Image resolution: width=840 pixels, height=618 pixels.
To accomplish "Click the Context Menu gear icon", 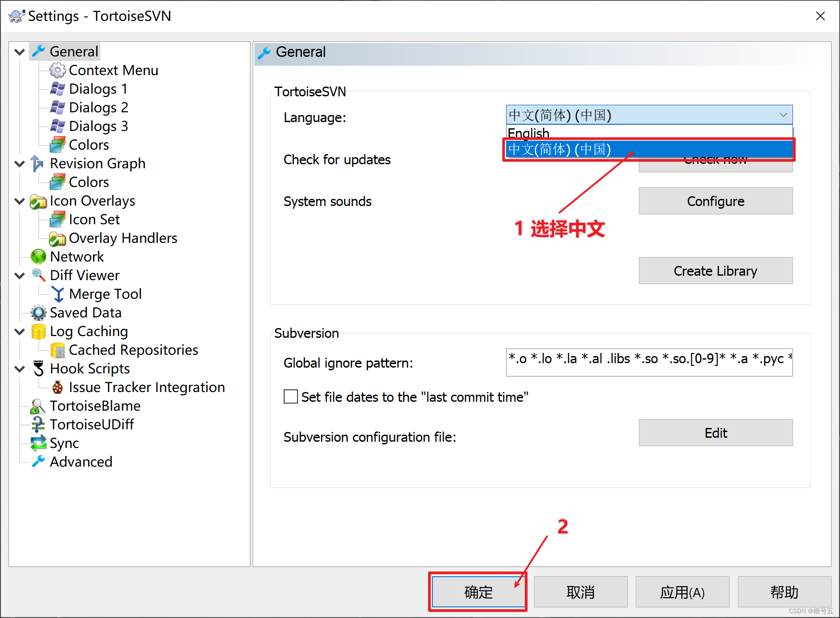I will point(58,70).
